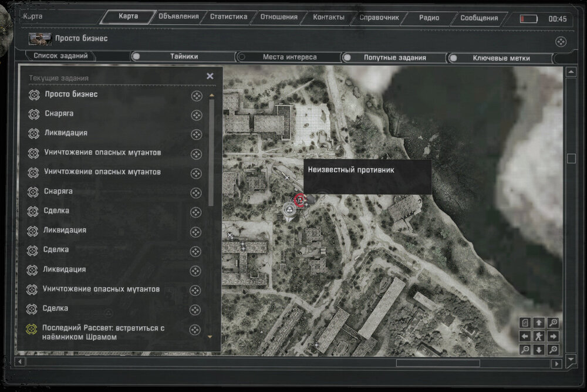Pan the map up with arrow button
This screenshot has width=587, height=392.
[539, 323]
